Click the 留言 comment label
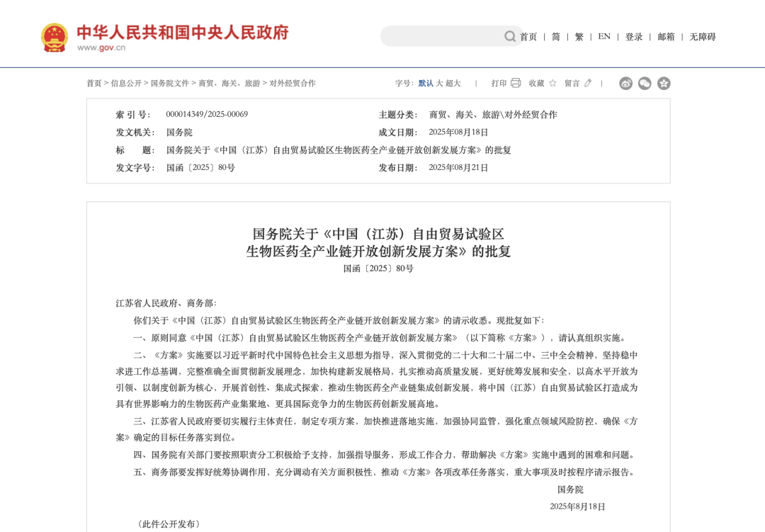This screenshot has width=765, height=532. [572, 84]
